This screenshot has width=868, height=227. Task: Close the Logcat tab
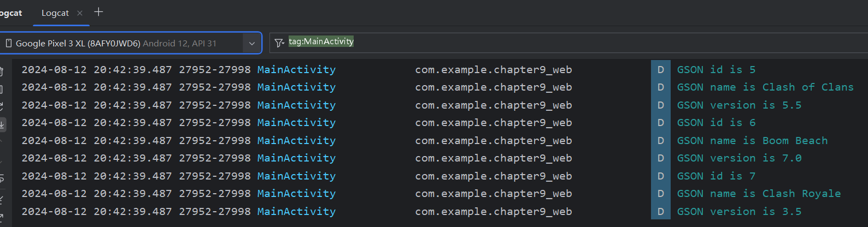coord(80,13)
